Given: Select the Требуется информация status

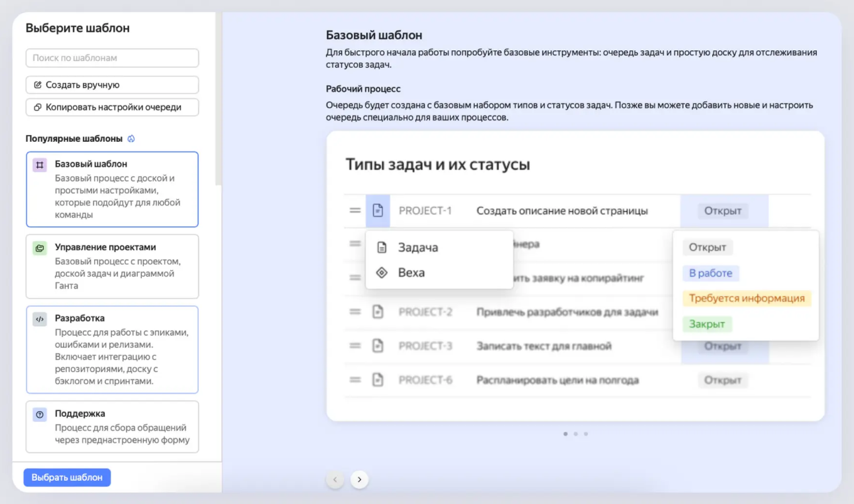Looking at the screenshot, I should point(747,298).
